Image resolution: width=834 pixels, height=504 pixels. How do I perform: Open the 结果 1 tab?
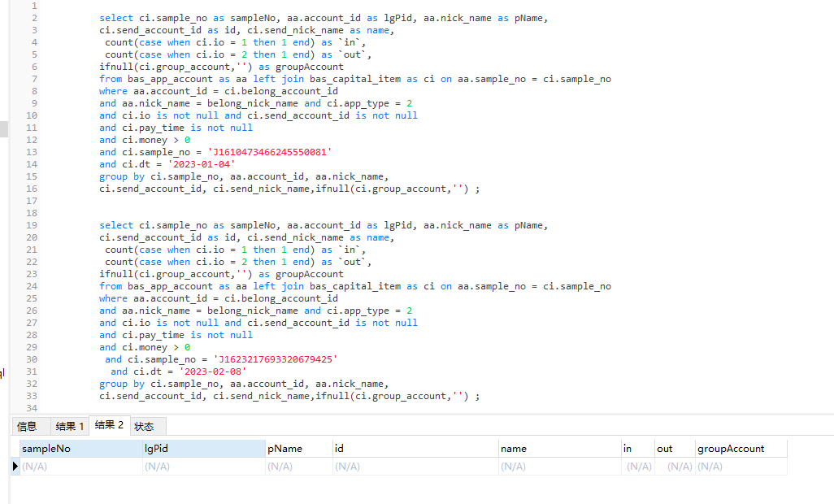click(69, 426)
